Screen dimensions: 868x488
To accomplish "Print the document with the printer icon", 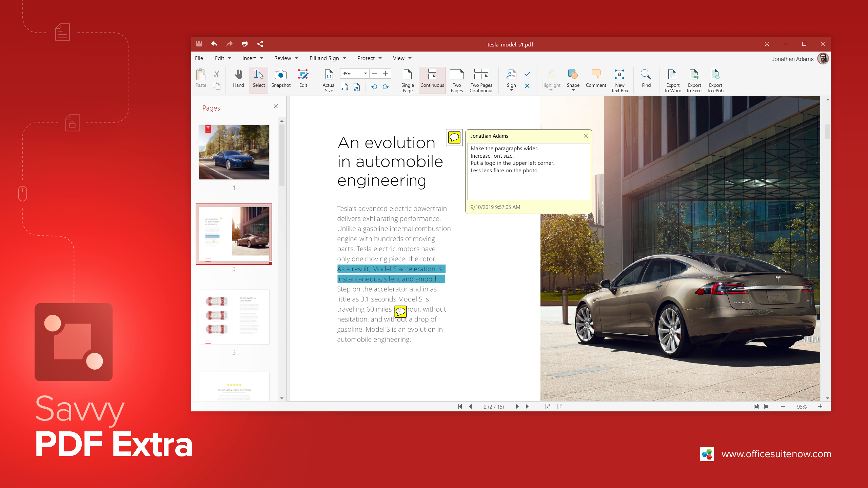I will coord(245,44).
